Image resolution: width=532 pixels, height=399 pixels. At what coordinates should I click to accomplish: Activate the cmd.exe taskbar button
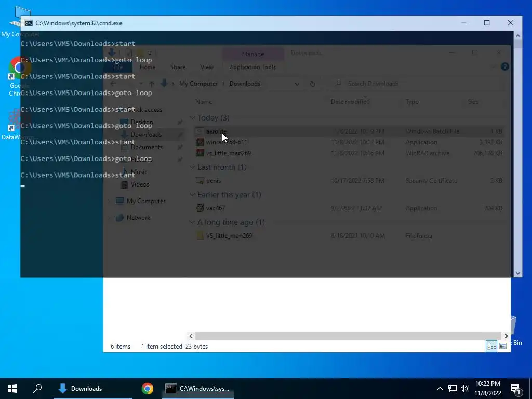198,389
